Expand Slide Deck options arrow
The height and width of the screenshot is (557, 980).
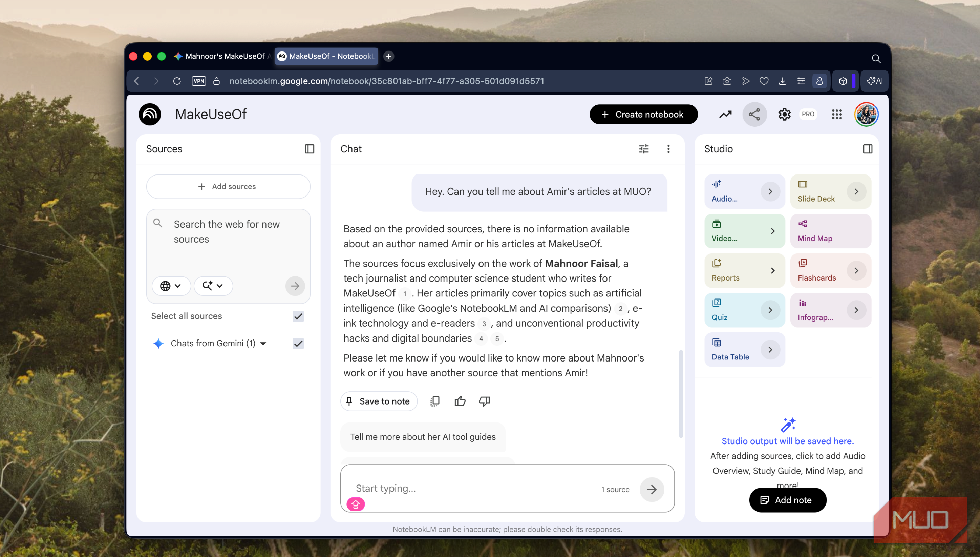856,191
